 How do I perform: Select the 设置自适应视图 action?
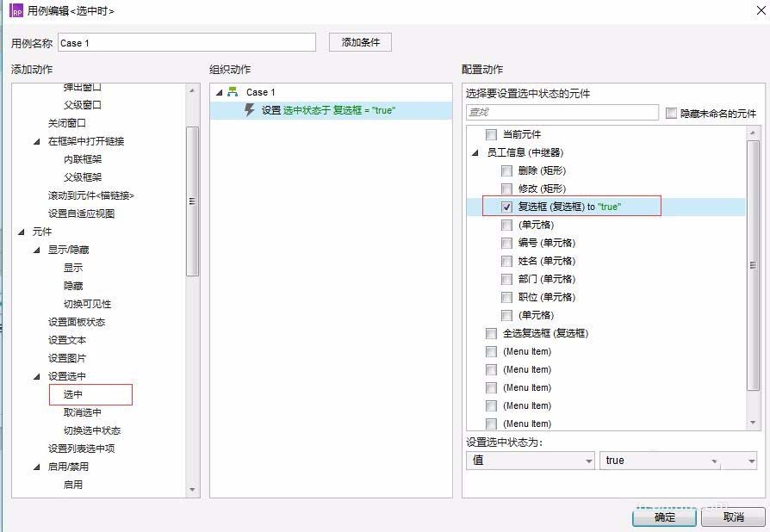coord(81,213)
